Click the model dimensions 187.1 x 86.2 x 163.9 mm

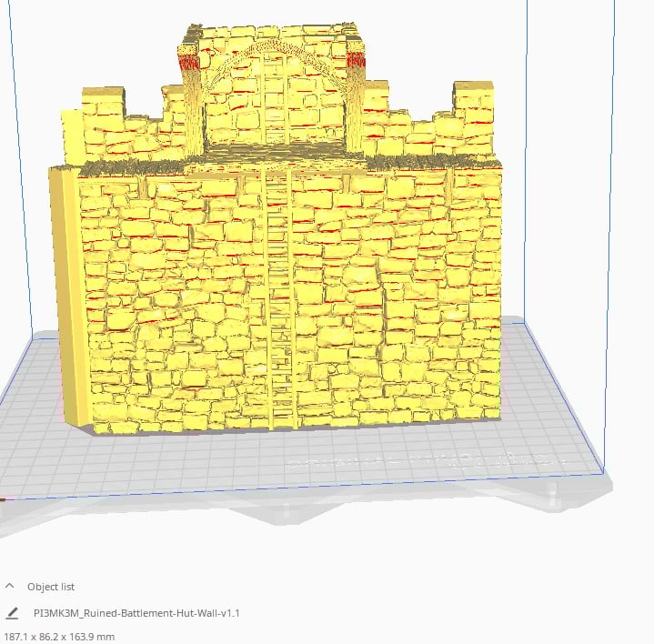(60, 637)
